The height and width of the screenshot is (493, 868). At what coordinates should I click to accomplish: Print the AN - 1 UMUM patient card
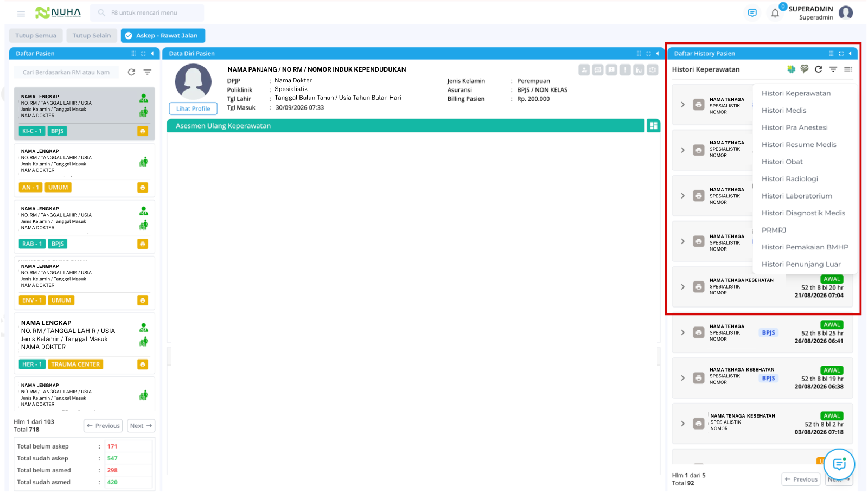click(x=143, y=187)
